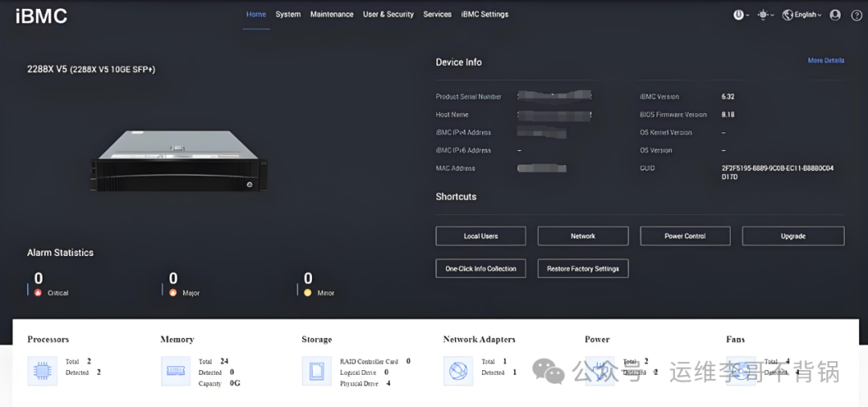
Task: Click the OS Kernel Version label
Action: pyautogui.click(x=665, y=132)
